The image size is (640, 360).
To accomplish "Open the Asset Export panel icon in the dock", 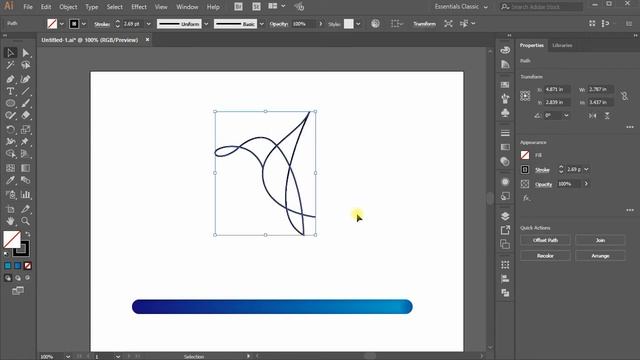I will 505,230.
